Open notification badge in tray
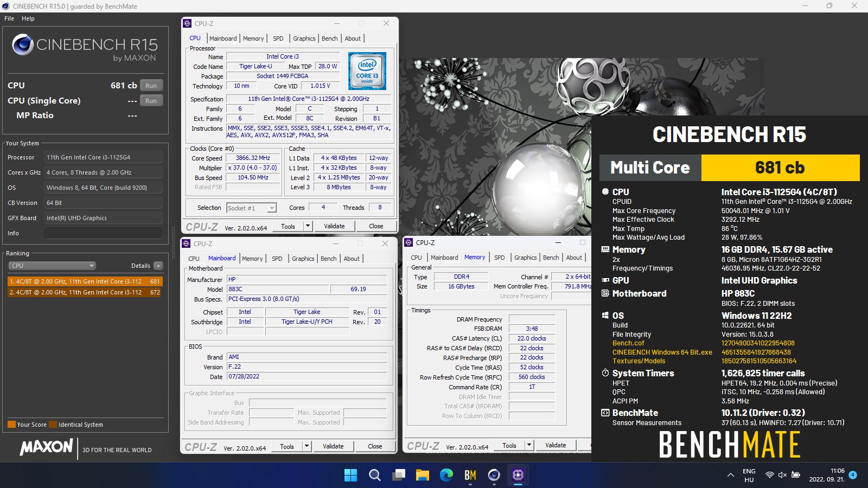The image size is (868, 488). 853,475
